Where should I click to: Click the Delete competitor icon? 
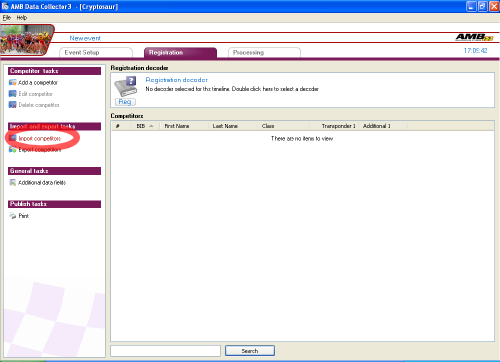point(12,105)
